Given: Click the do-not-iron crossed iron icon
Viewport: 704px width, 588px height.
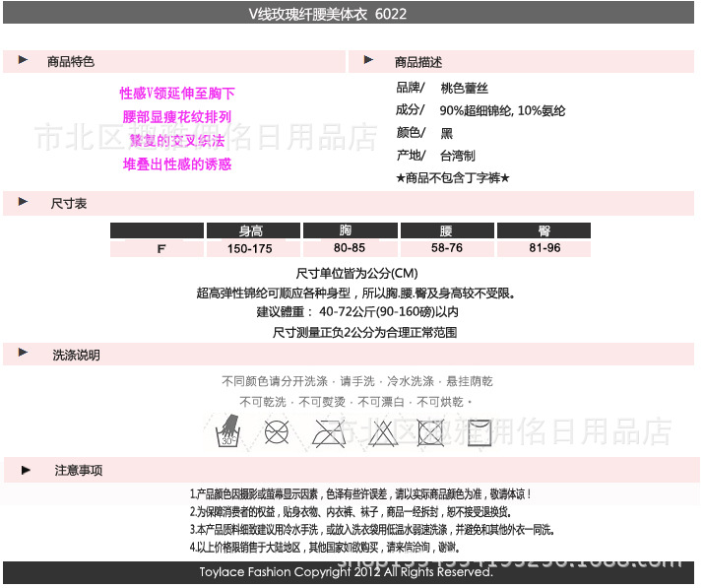Looking at the screenshot, I should (x=328, y=431).
